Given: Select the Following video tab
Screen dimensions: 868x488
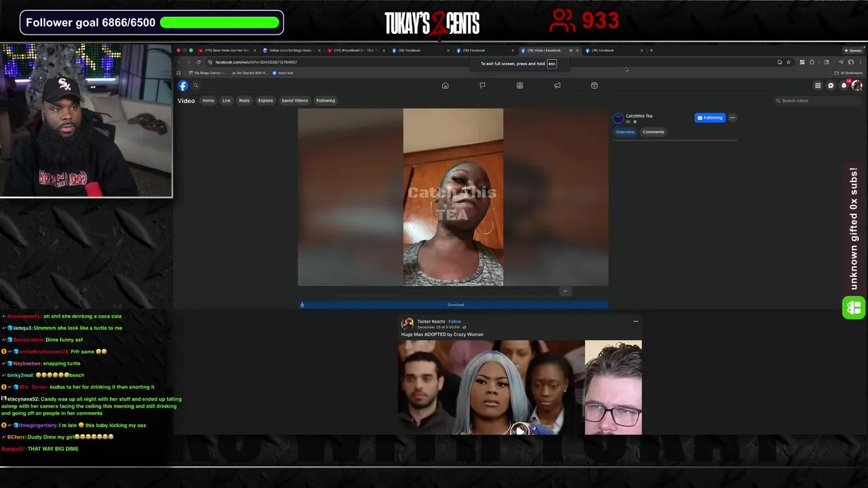Looking at the screenshot, I should (325, 100).
